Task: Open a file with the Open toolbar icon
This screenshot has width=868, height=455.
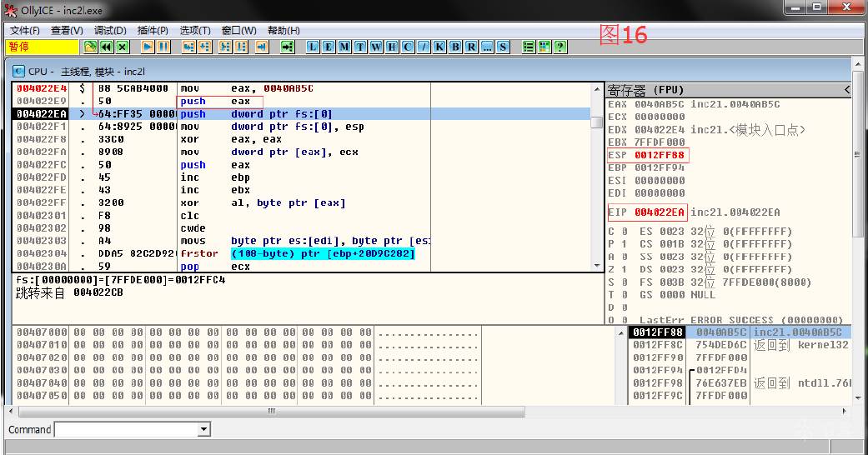Action: point(90,47)
